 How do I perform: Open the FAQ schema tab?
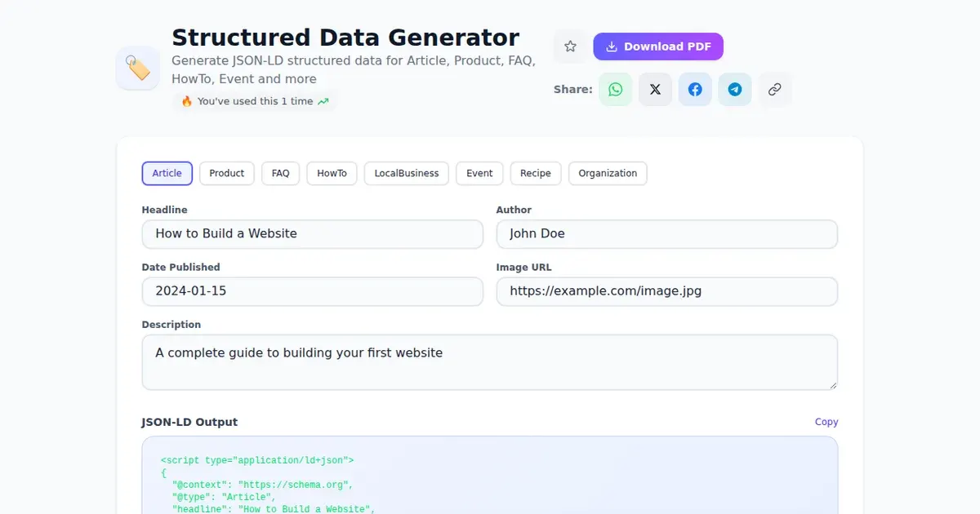click(281, 173)
